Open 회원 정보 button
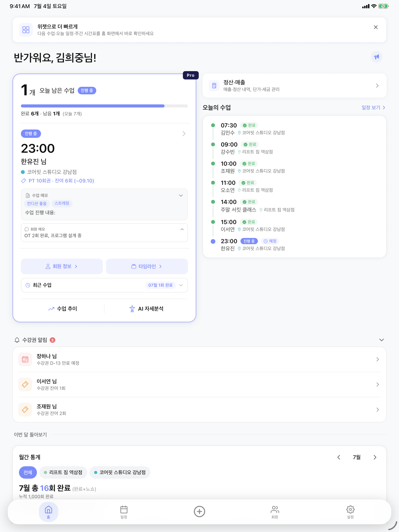Screen dimensions: 399x532 [61, 266]
